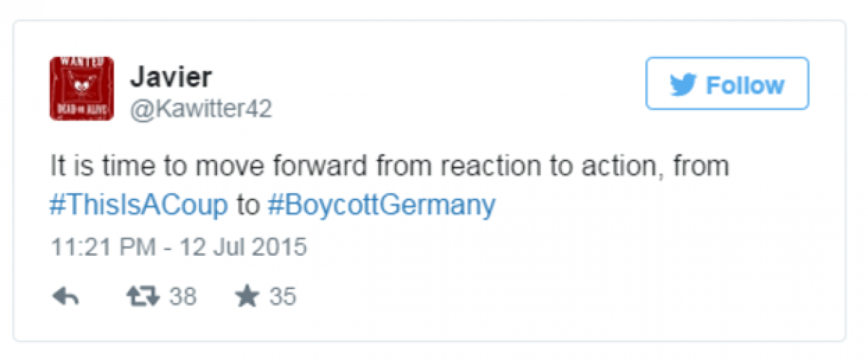Favorite the tweet with star icon

pos(247,296)
